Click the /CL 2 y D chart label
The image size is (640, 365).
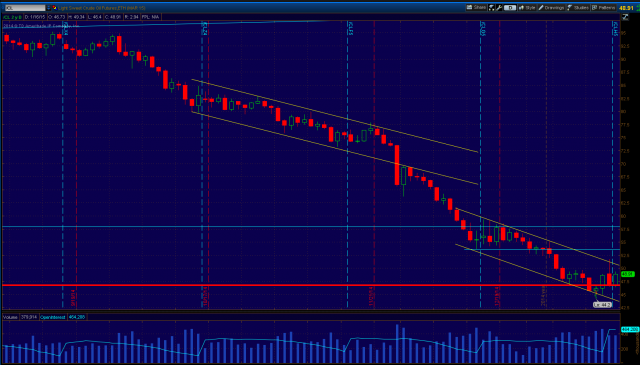(x=12, y=17)
